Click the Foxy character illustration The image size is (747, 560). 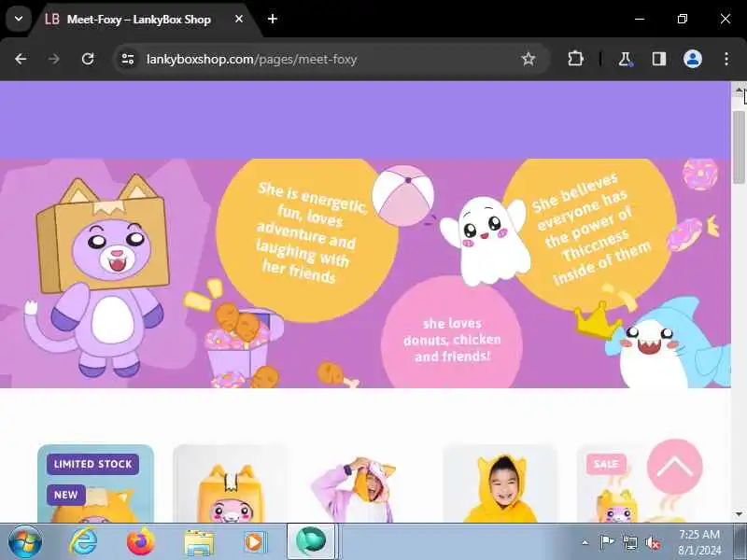tap(98, 276)
